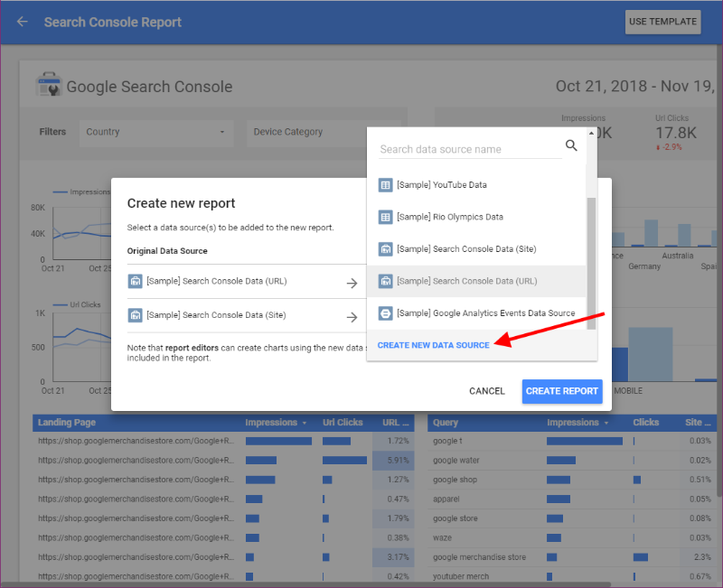
Task: Click the search magnifier in data source picker
Action: 570,145
